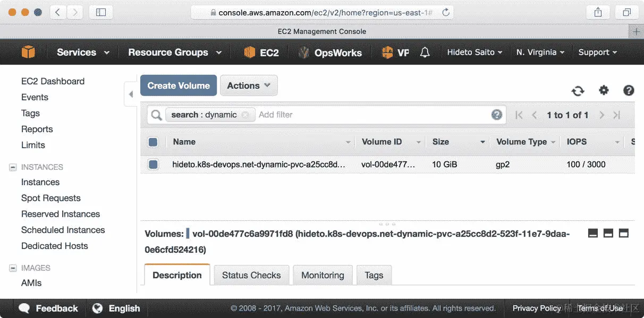The width and height of the screenshot is (644, 318).
Task: Open the EC2 service shortcut icon
Action: pos(249,52)
